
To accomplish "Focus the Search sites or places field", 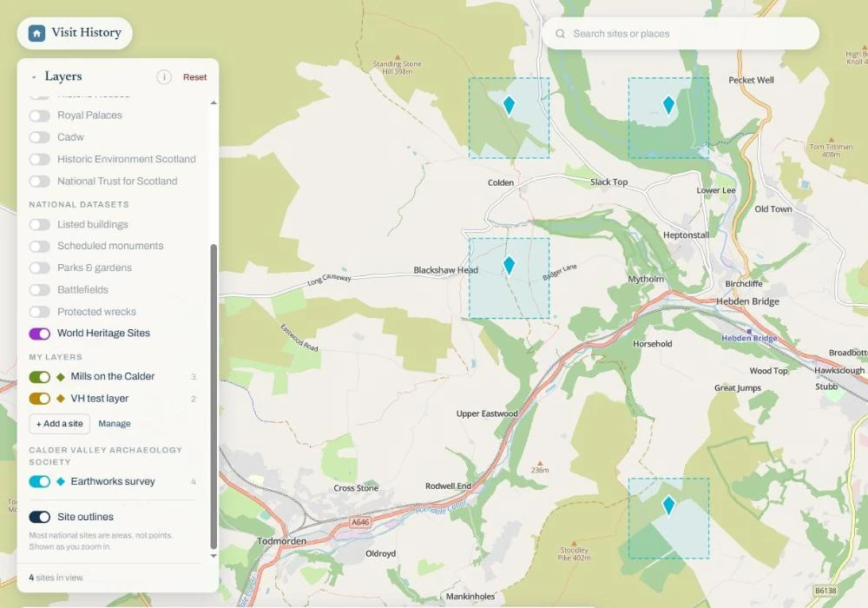I will click(x=681, y=34).
